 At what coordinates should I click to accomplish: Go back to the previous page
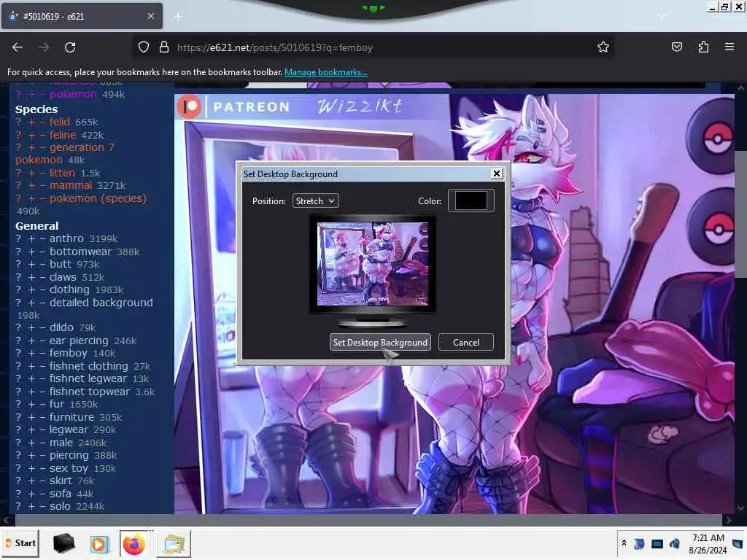pyautogui.click(x=18, y=47)
